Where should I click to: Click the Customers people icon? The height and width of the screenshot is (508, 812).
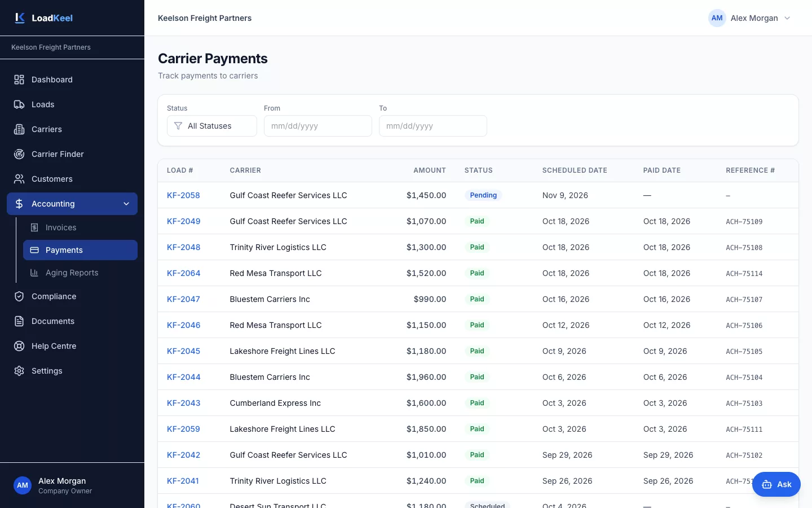click(x=19, y=179)
